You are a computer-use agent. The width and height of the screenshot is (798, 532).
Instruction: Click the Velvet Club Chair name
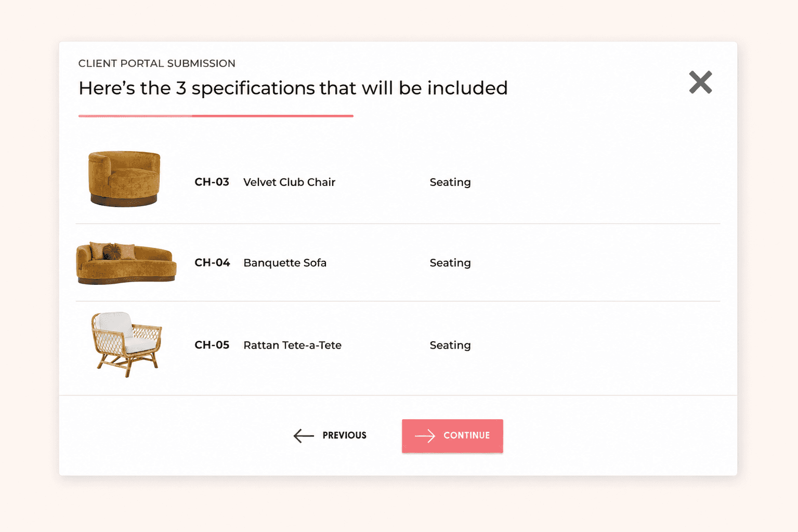(x=289, y=182)
